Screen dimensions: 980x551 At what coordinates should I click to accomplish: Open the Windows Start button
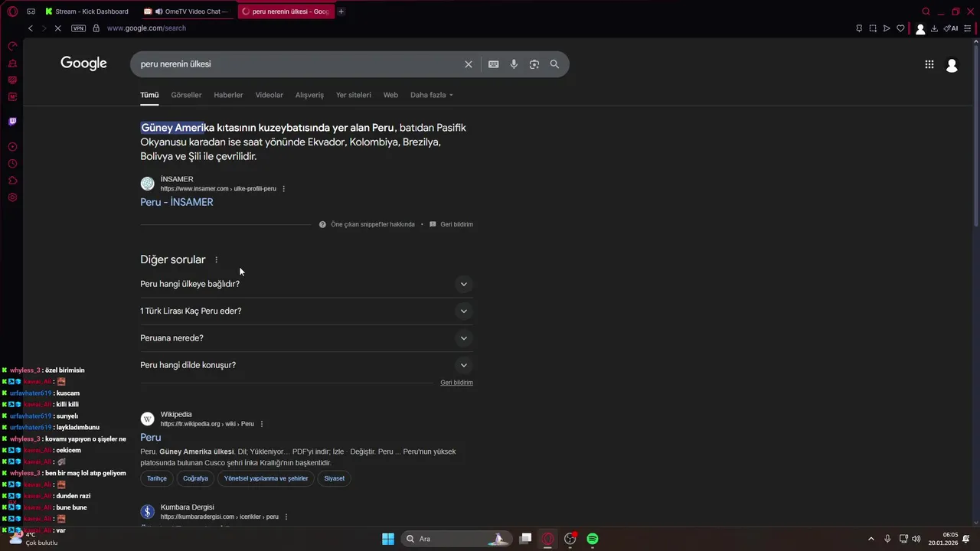pyautogui.click(x=388, y=539)
